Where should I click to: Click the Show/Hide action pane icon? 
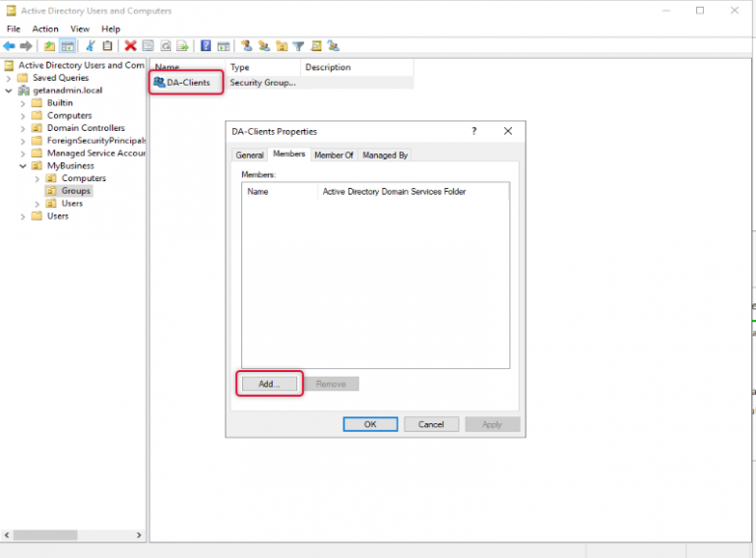pos(223,46)
